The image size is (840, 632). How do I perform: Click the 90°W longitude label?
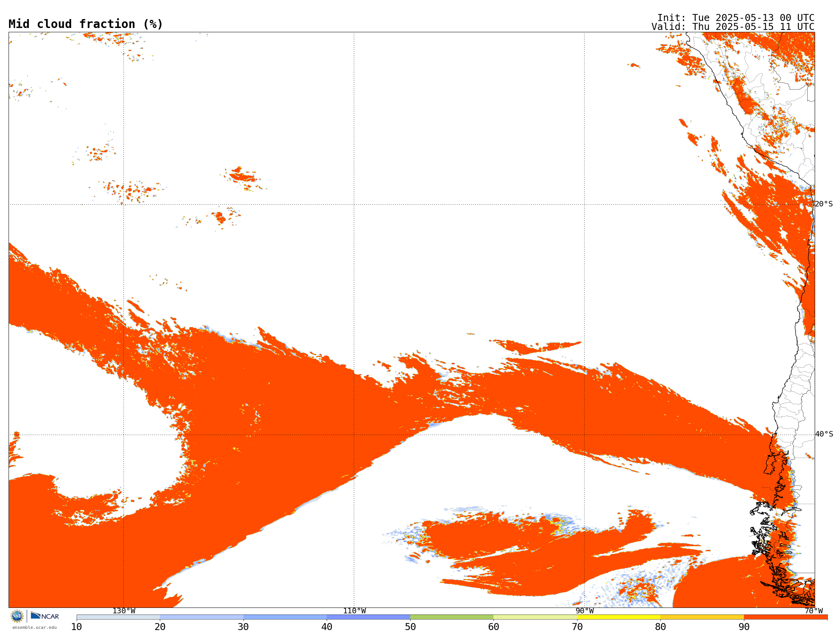point(584,611)
